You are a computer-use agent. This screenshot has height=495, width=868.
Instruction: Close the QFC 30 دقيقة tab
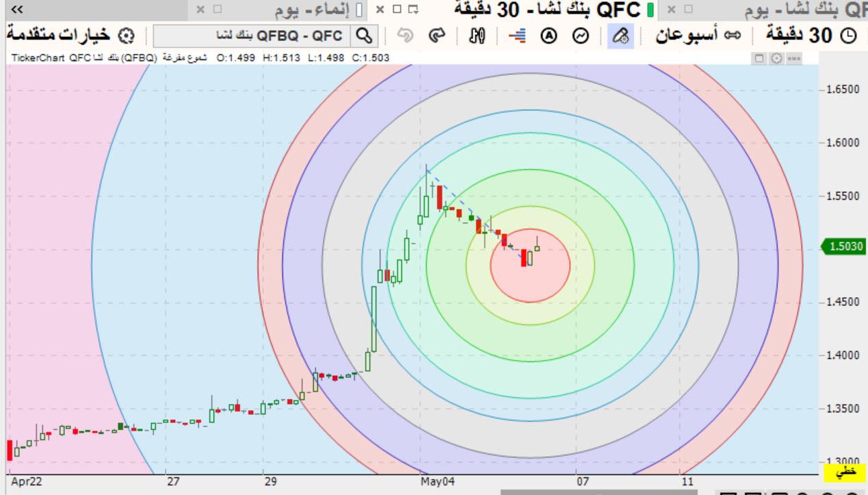[x=380, y=9]
